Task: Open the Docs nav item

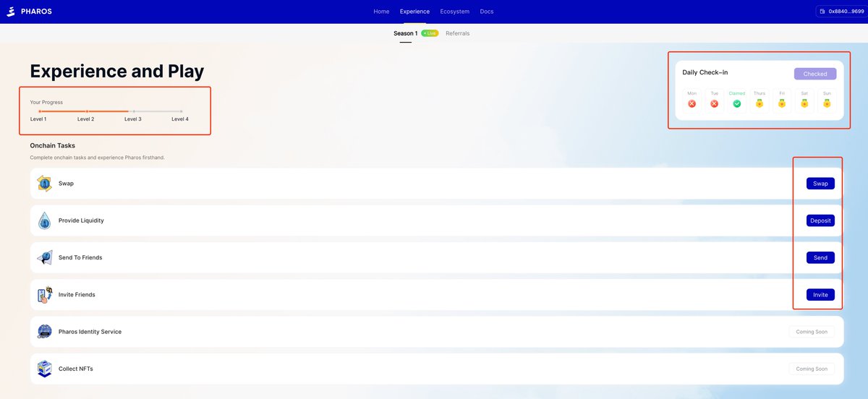Action: (487, 12)
